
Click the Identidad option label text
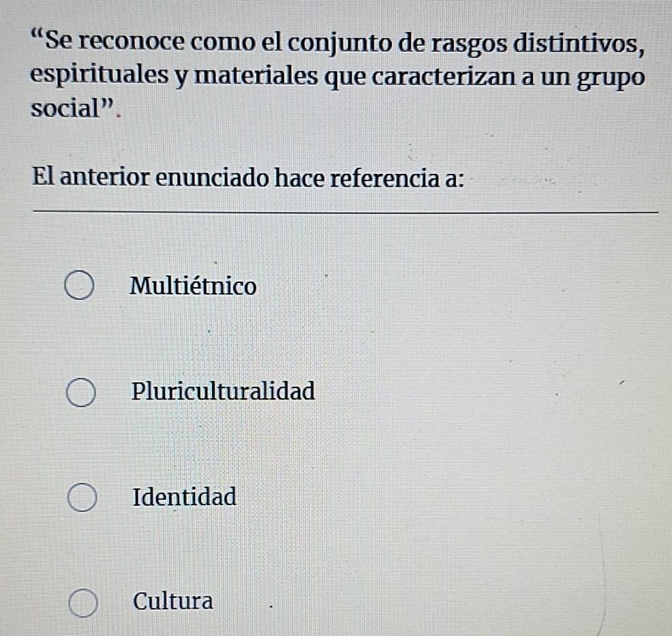(185, 497)
